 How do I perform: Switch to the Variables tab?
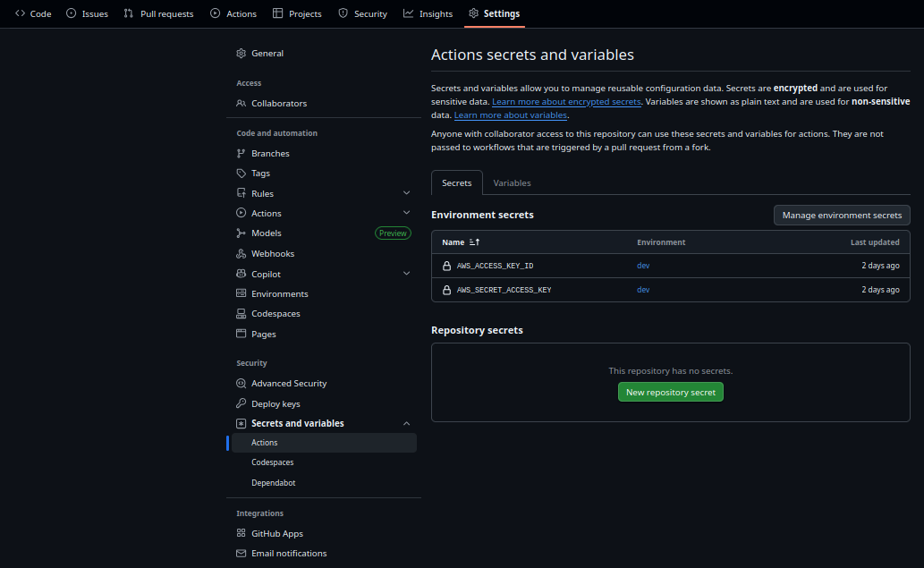click(512, 182)
